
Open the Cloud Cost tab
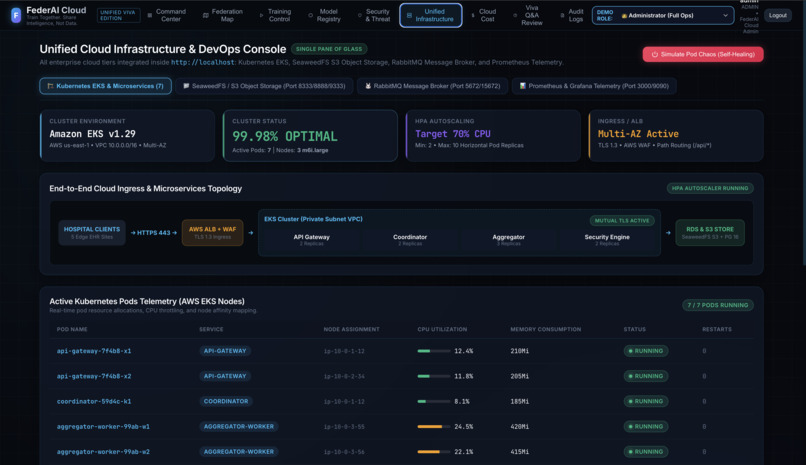(484, 15)
